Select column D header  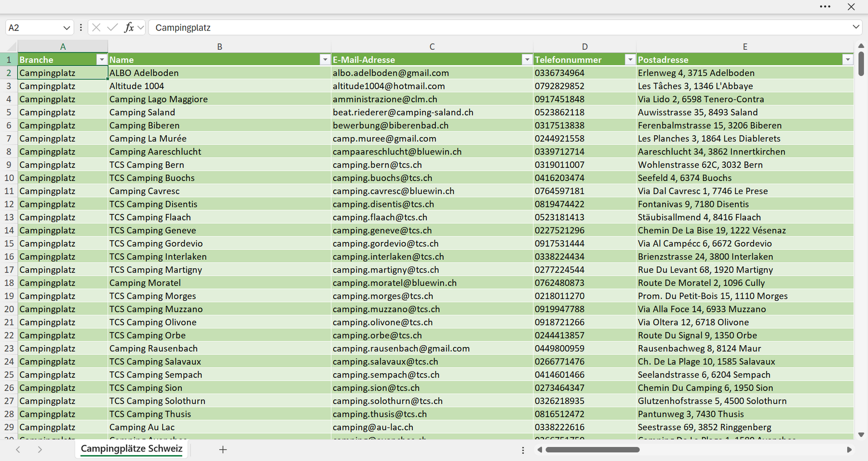[x=584, y=47]
